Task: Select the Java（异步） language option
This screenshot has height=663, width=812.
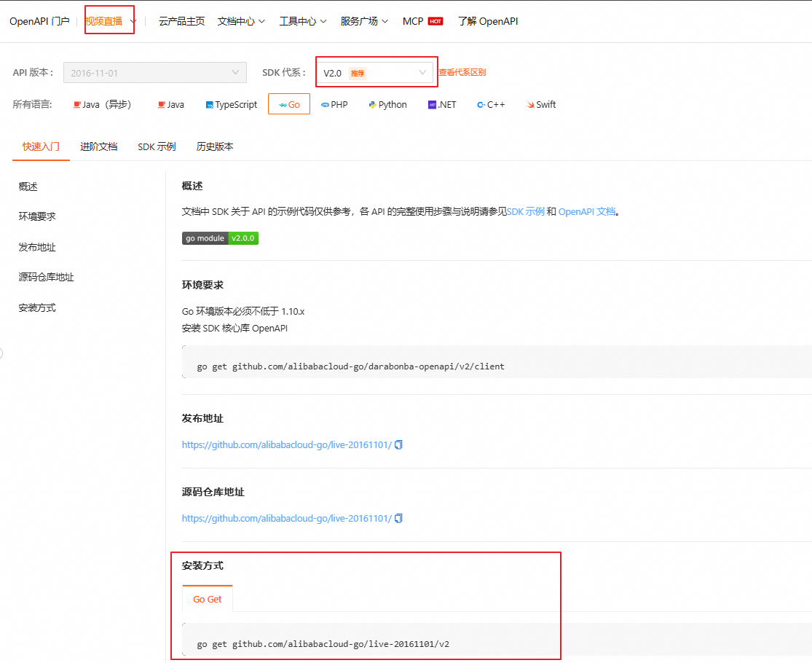Action: point(103,105)
